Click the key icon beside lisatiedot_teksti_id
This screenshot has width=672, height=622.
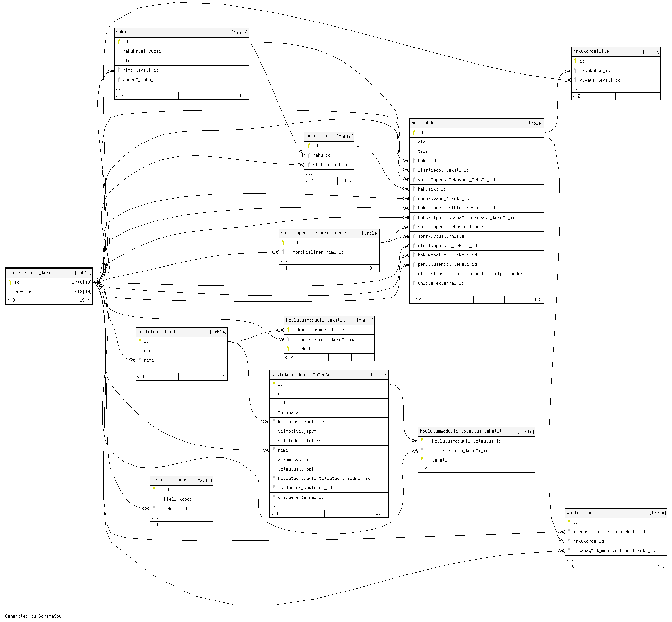coord(414,170)
